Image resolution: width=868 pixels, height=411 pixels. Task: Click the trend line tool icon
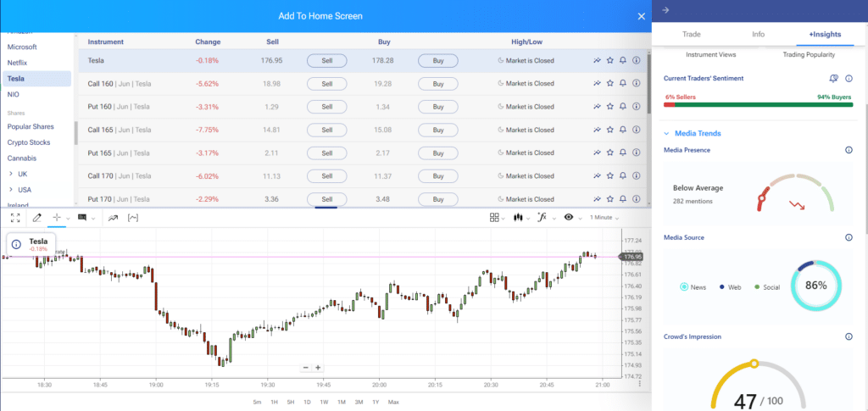[113, 218]
